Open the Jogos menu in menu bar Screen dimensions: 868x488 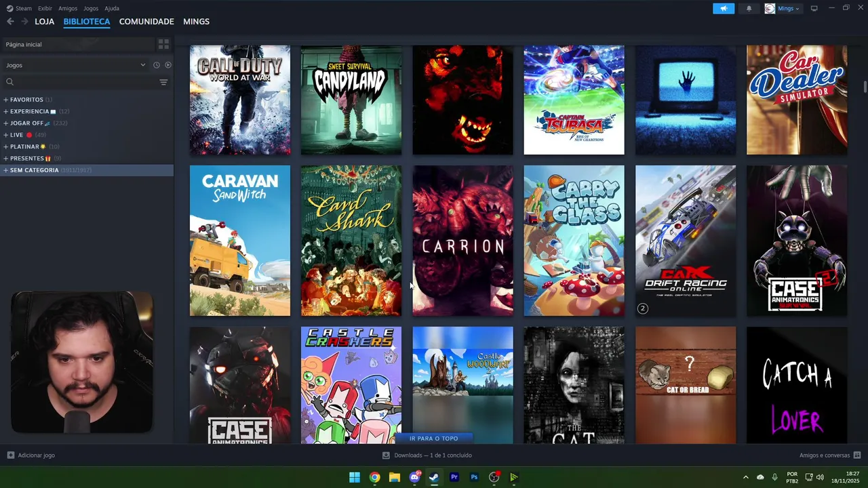pos(91,8)
